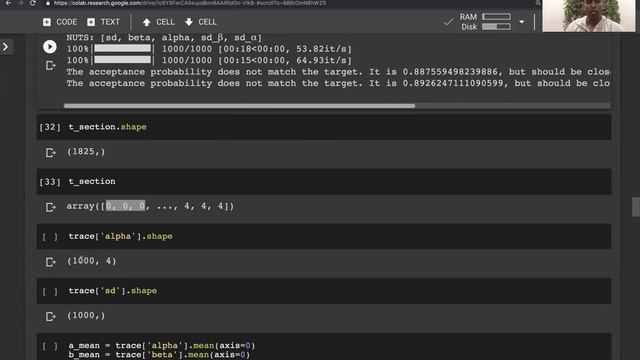Click empty brackets of trace['alpha'] cell

tap(50, 237)
